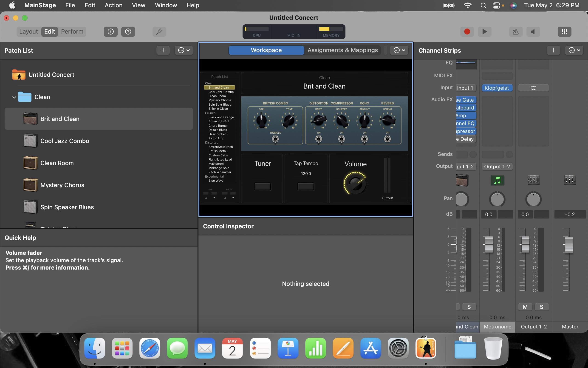
Task: Solo the Brit and Clean channel strip
Action: (x=469, y=307)
